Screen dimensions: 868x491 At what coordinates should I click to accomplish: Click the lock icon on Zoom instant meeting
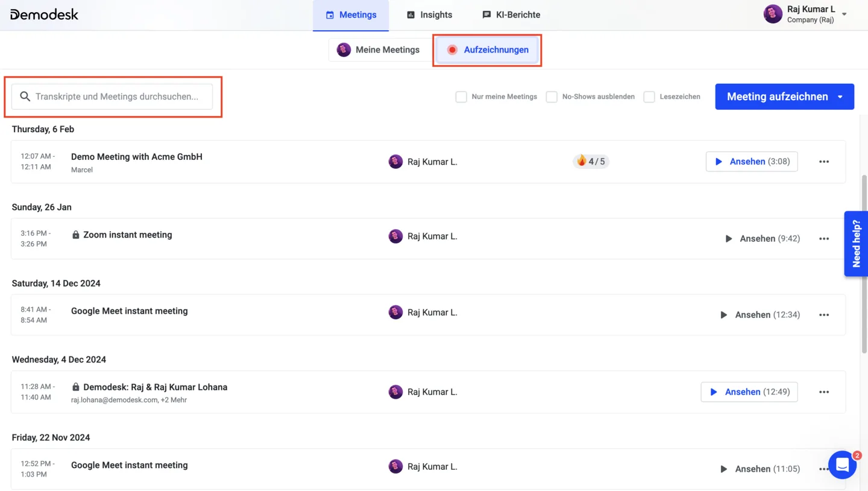pos(76,235)
